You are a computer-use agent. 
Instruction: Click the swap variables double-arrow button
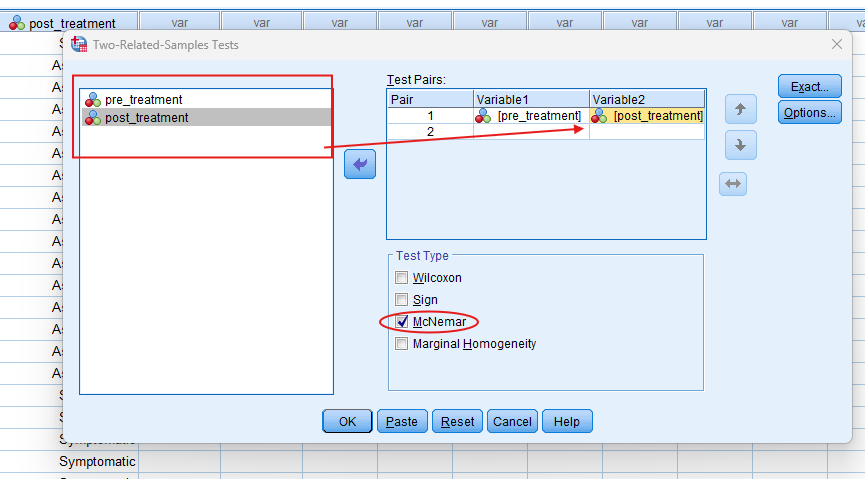(733, 184)
